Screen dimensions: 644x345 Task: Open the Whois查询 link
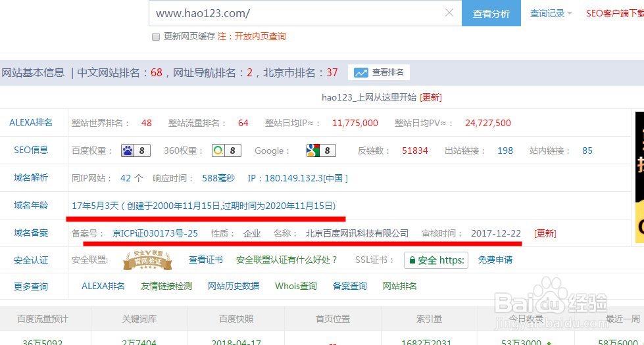[296, 286]
